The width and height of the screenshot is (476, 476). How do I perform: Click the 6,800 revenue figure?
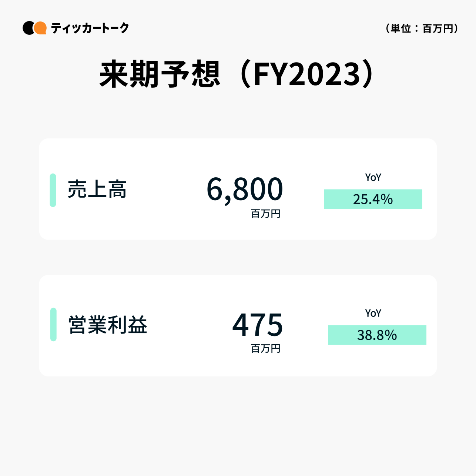245,189
